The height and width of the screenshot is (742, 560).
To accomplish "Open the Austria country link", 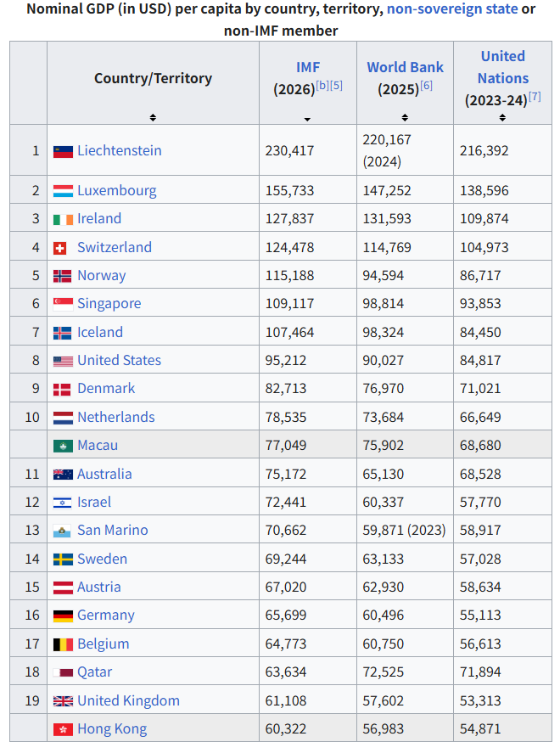I will 99,587.
